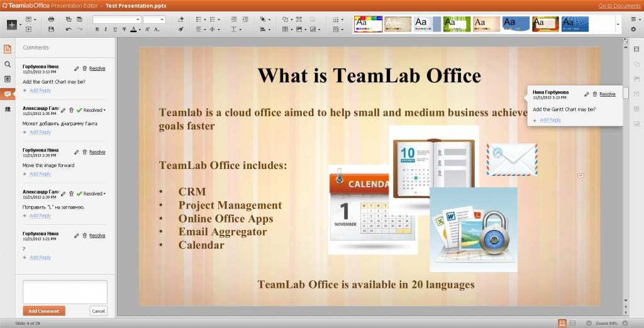Viewport: 644px width, 328px height.
Task: Open the Resolved dropdown on the 'Поправить' comment
Action: tap(94, 194)
